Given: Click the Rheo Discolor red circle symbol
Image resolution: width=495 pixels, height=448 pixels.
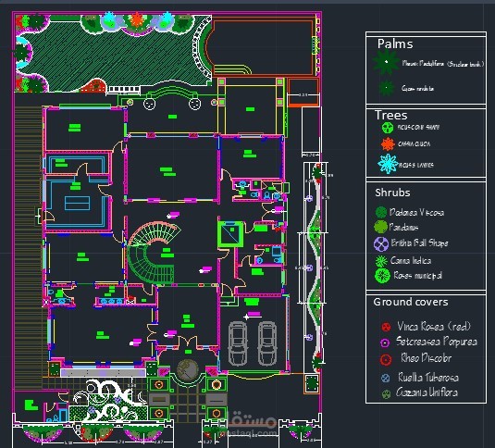Looking at the screenshot, I should pyautogui.click(x=386, y=359).
